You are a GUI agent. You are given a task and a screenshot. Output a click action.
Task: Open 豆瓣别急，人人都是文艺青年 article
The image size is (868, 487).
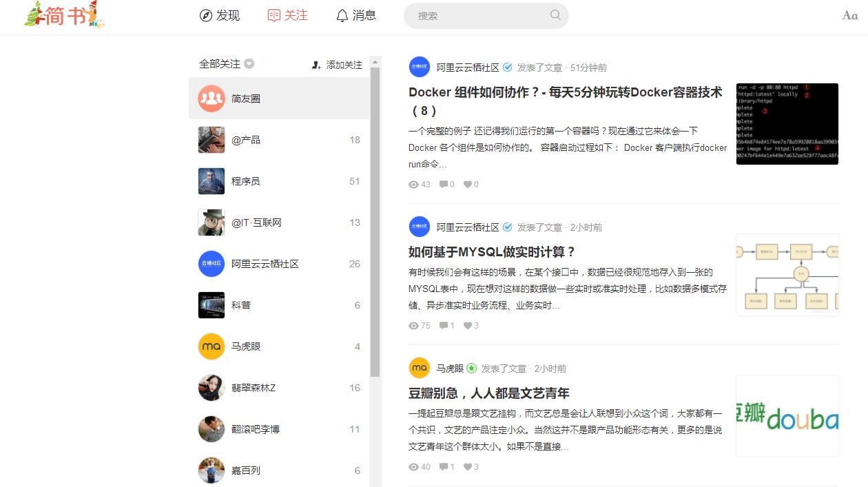489,393
